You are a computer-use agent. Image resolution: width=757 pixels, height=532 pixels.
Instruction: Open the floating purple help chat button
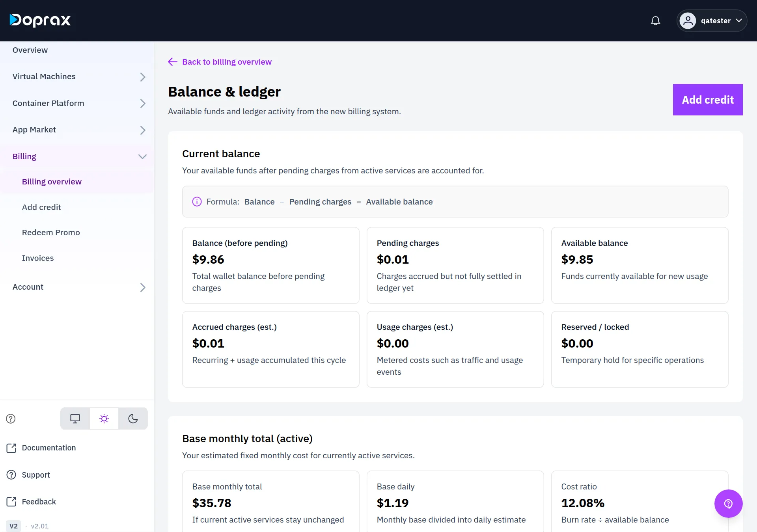(x=728, y=503)
